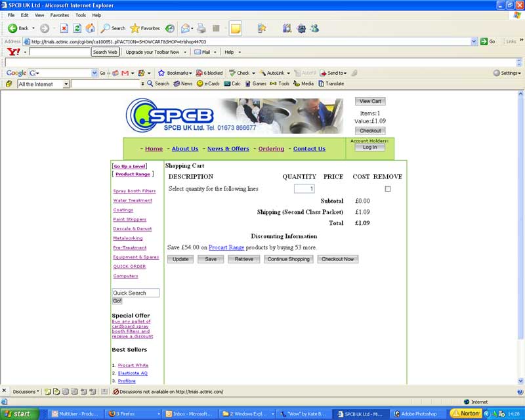Open the Procart Range link
The height and width of the screenshot is (420, 525).
pyautogui.click(x=226, y=247)
